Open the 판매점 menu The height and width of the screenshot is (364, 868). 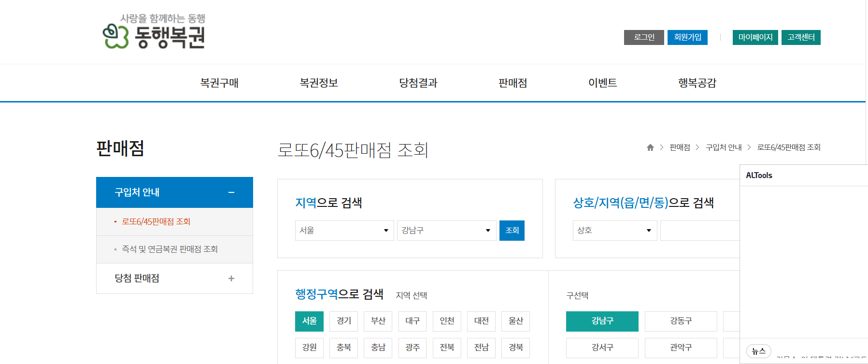[x=513, y=83]
